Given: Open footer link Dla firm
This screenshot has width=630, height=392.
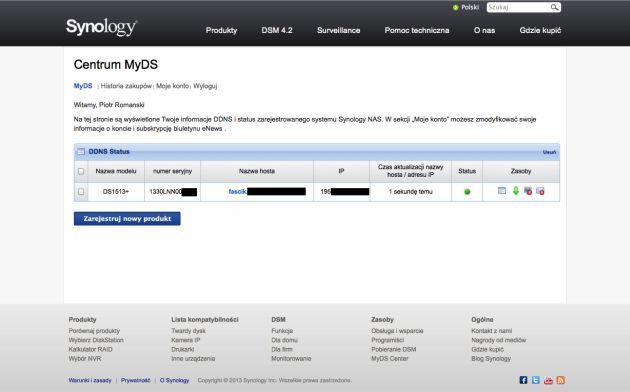Looking at the screenshot, I should [282, 349].
